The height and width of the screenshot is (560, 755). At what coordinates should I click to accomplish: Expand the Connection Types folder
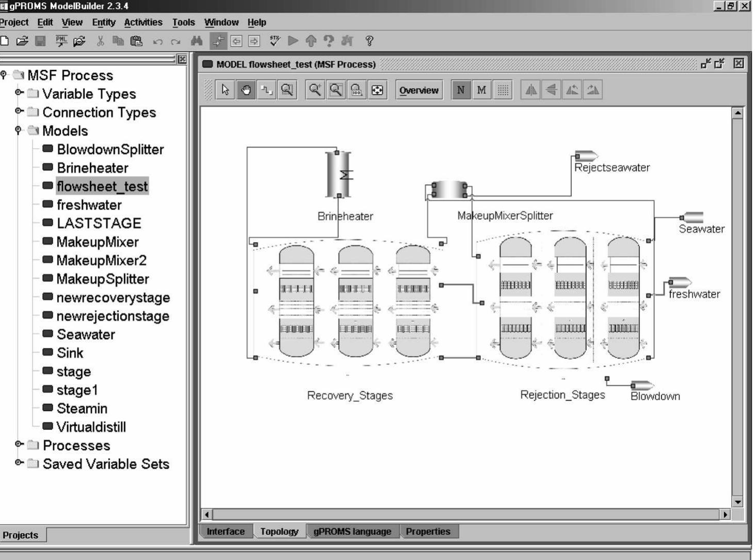pos(19,111)
